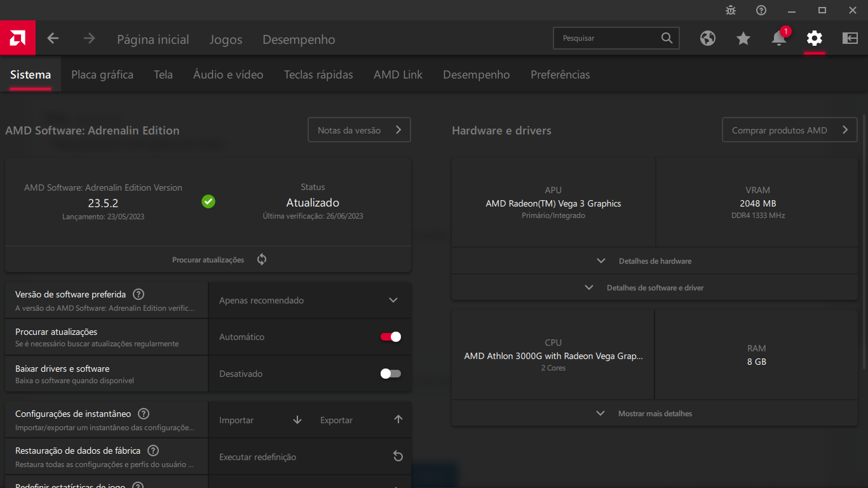
Task: Click Procurar atualizações button
Action: pyautogui.click(x=208, y=259)
